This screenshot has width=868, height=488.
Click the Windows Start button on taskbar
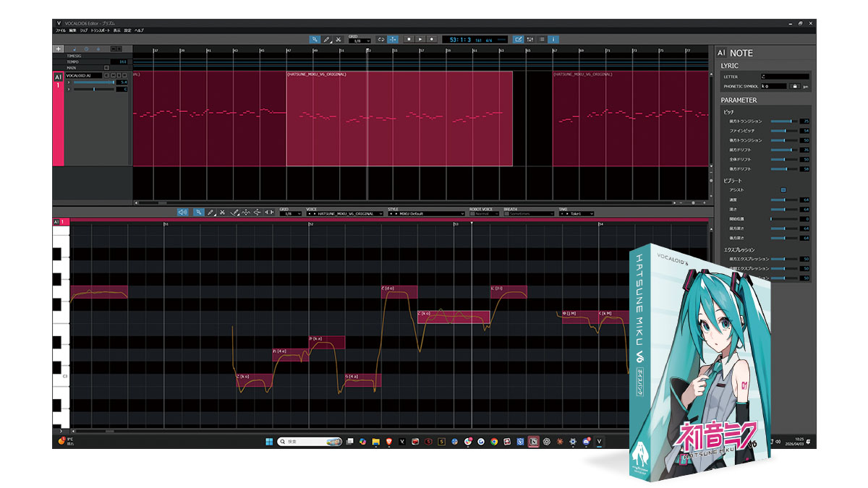pos(269,441)
